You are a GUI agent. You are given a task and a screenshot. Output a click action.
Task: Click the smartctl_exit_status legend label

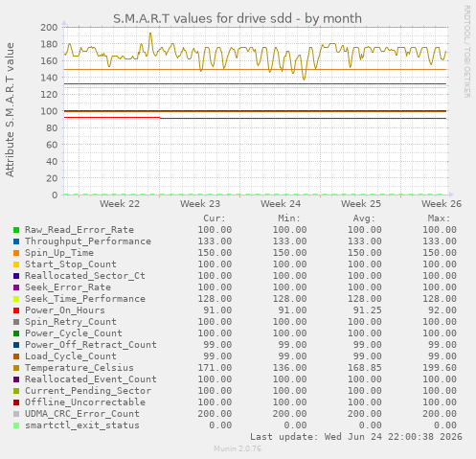(82, 425)
